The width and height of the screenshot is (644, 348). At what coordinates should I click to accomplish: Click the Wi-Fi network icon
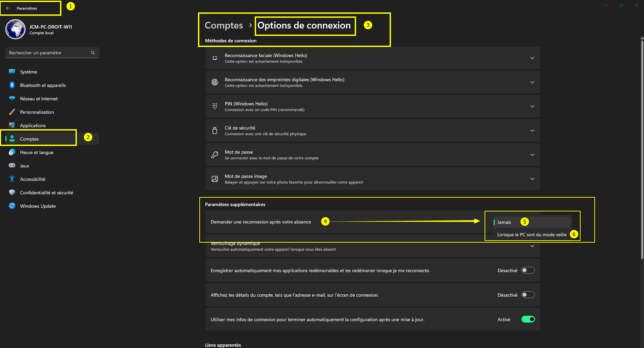point(12,98)
